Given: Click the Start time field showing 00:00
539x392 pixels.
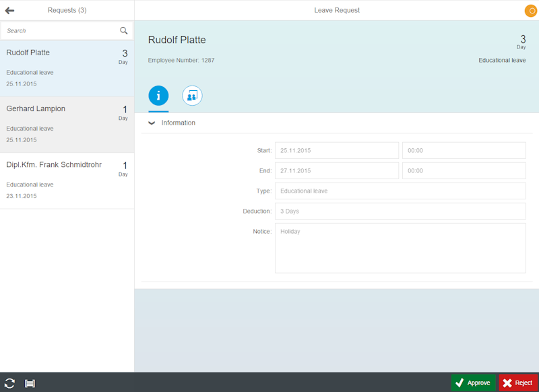Looking at the screenshot, I should click(x=464, y=150).
